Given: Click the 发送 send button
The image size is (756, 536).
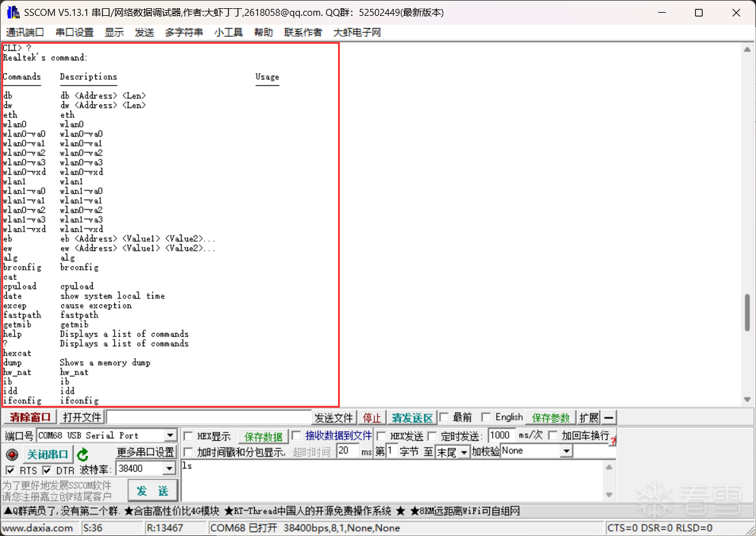Looking at the screenshot, I should click(x=153, y=491).
